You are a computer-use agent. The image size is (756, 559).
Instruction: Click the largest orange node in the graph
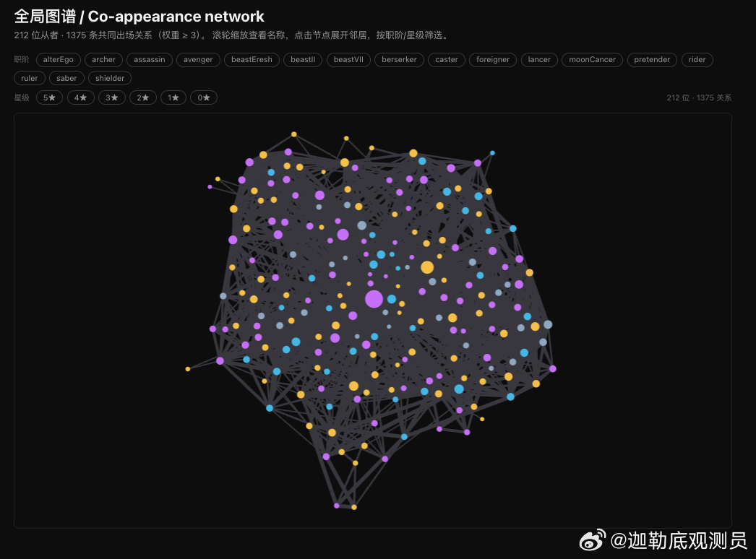[427, 267]
